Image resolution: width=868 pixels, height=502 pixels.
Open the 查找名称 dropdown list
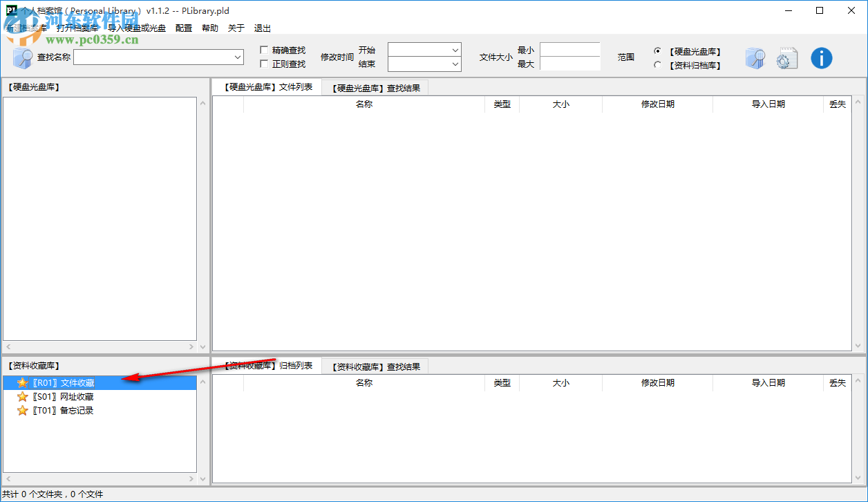tap(237, 57)
